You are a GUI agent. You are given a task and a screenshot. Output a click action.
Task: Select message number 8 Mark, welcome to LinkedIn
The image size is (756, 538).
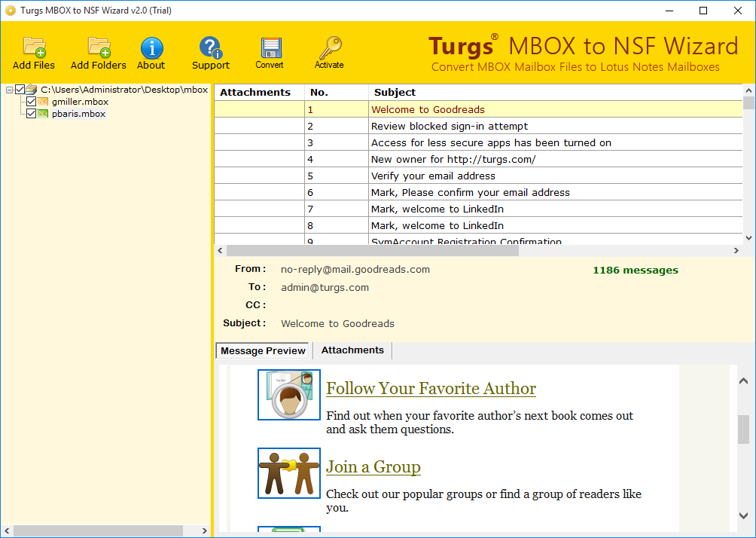[x=478, y=225]
